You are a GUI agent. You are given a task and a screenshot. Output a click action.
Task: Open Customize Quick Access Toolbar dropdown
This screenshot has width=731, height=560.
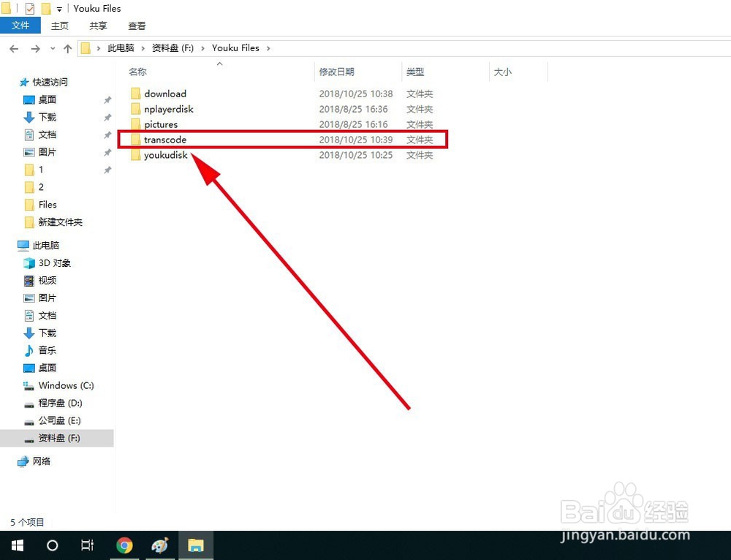pos(59,9)
